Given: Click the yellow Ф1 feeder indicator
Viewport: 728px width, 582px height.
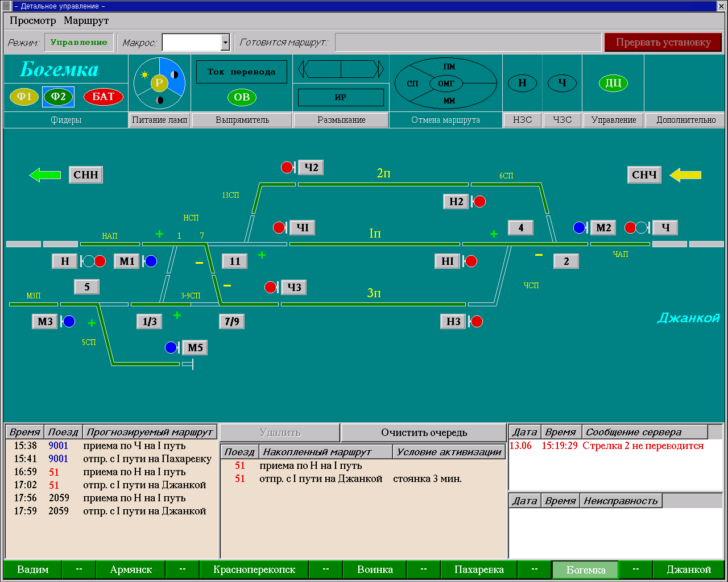Looking at the screenshot, I should [24, 97].
